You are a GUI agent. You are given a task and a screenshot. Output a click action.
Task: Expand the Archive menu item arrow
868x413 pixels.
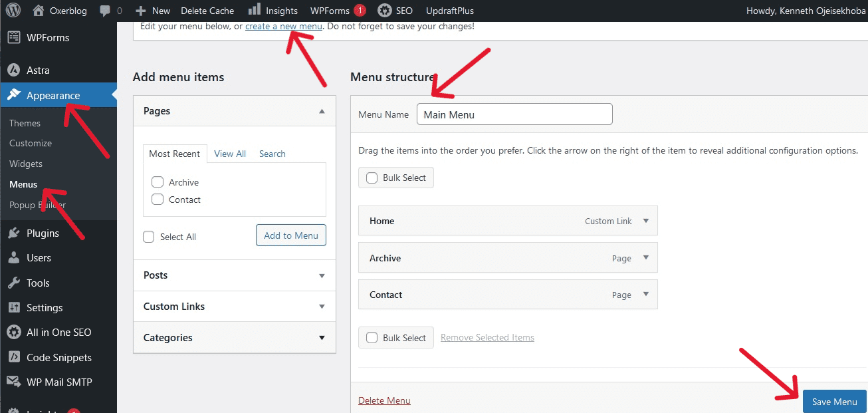coord(645,257)
